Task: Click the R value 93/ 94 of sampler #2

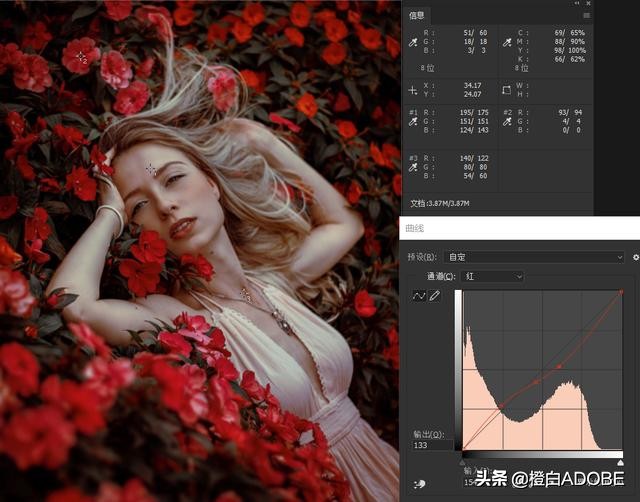Action: click(x=570, y=112)
